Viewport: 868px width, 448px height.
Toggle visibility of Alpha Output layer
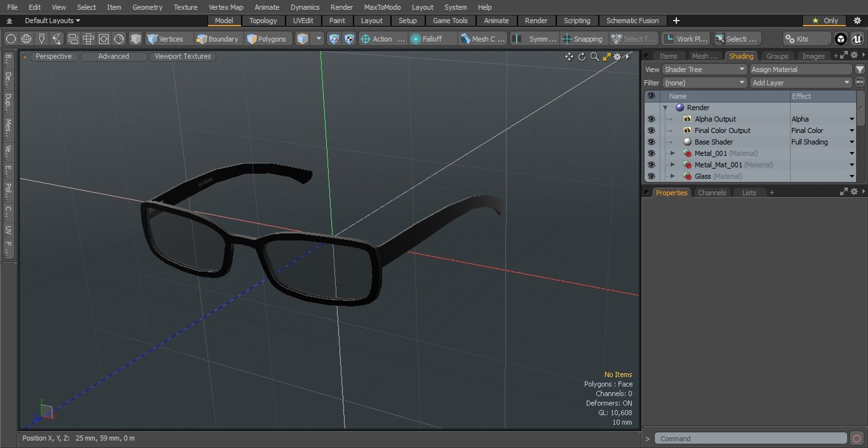tap(651, 119)
